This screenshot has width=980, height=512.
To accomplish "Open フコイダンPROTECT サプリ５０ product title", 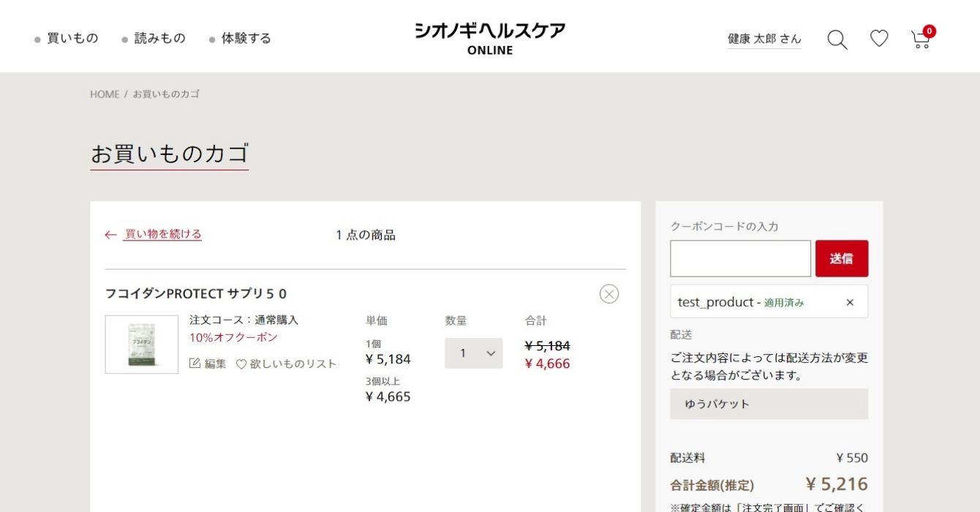I will pos(196,294).
